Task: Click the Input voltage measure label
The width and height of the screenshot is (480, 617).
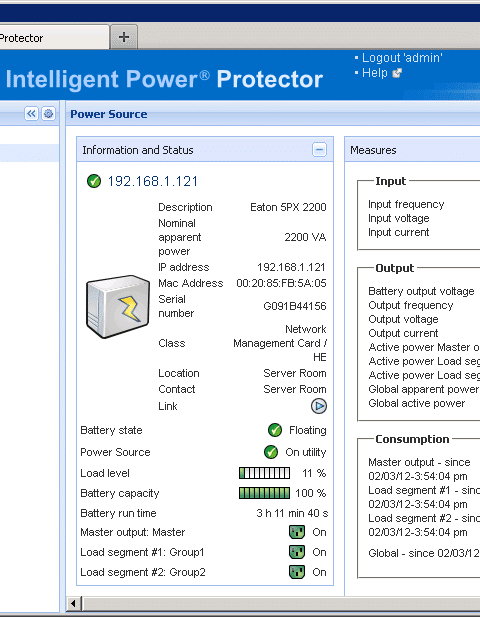Action: pos(399,218)
